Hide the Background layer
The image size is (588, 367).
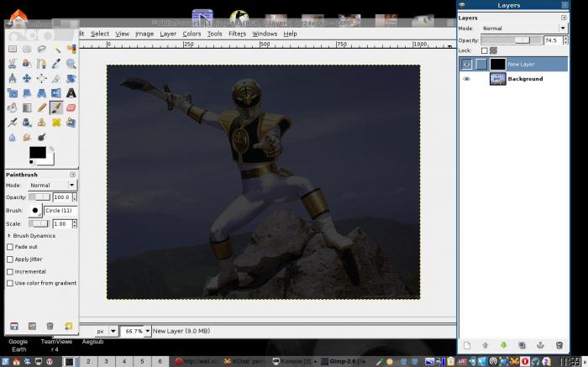466,79
